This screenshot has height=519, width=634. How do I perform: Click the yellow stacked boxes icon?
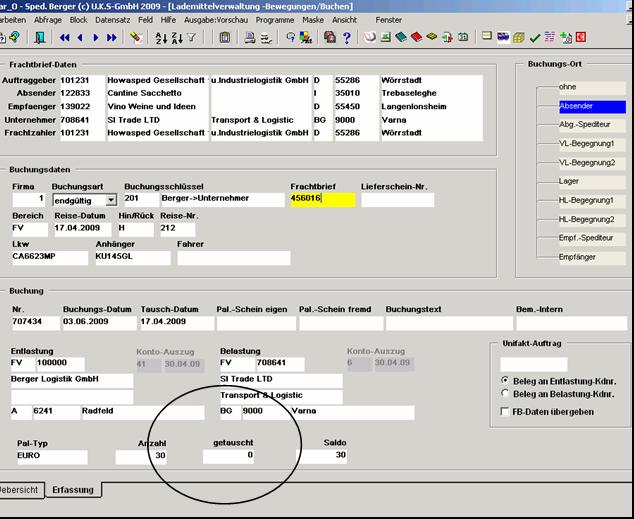click(519, 38)
